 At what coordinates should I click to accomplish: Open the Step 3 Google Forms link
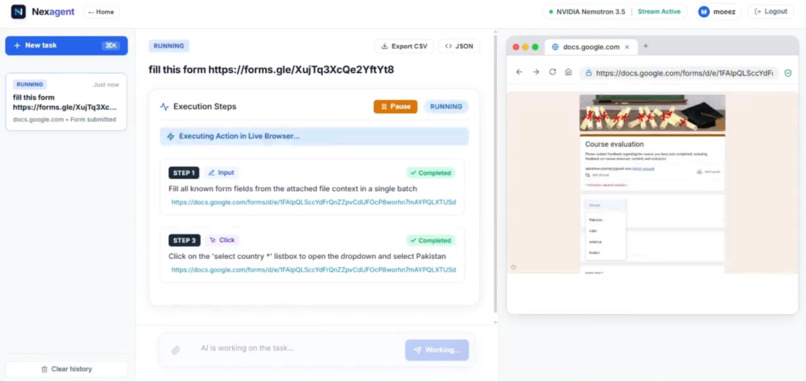tap(314, 269)
